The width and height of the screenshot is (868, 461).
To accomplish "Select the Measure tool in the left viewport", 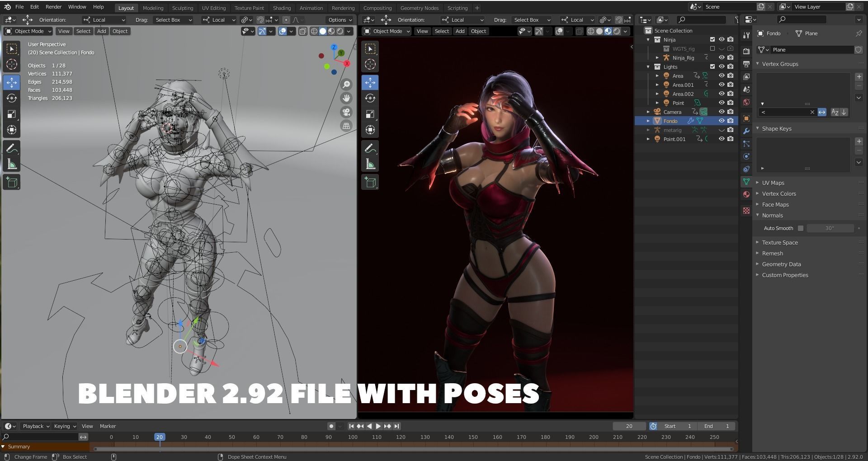I will [x=12, y=164].
